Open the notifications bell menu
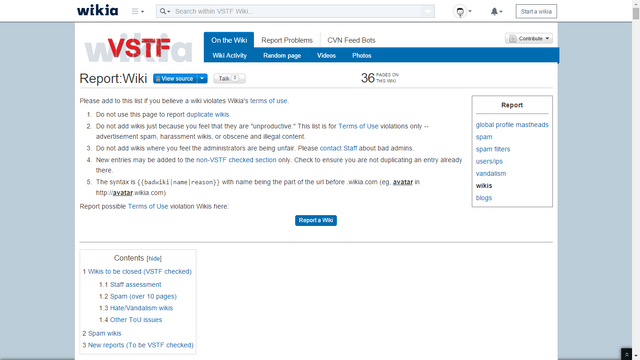The width and height of the screenshot is (640, 360). tap(496, 11)
